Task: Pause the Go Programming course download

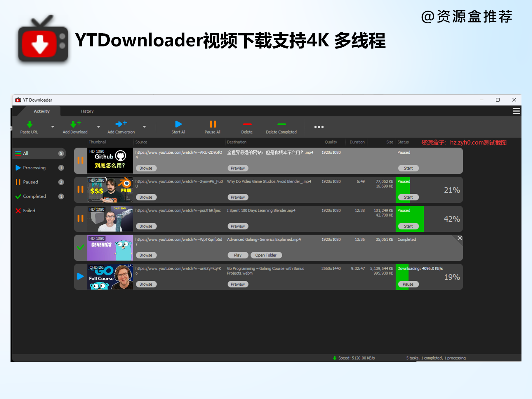Action: [408, 284]
